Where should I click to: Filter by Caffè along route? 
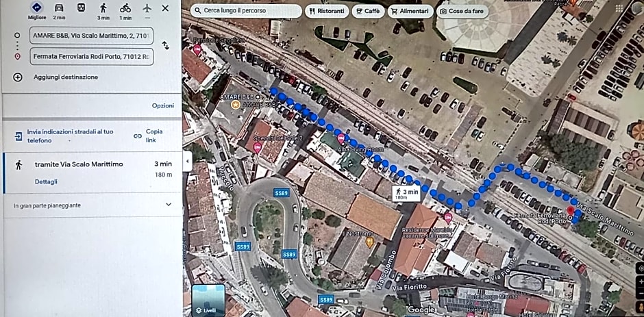(368, 11)
